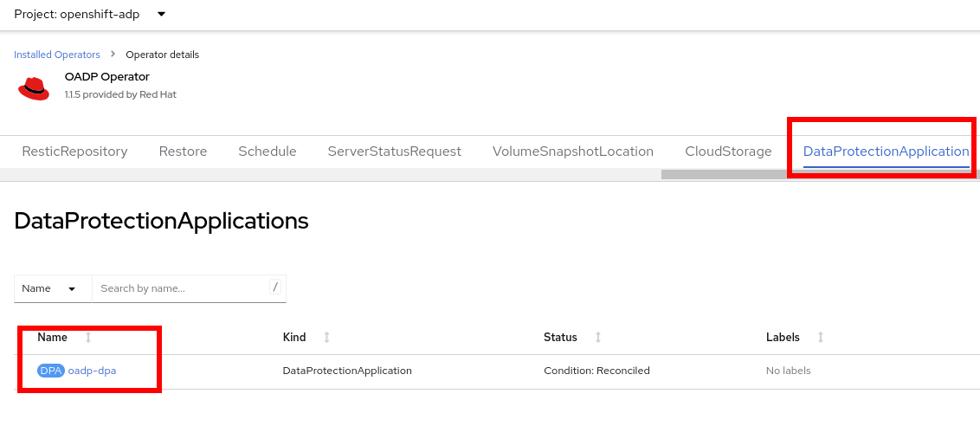Focus the Search by name field

(x=180, y=288)
